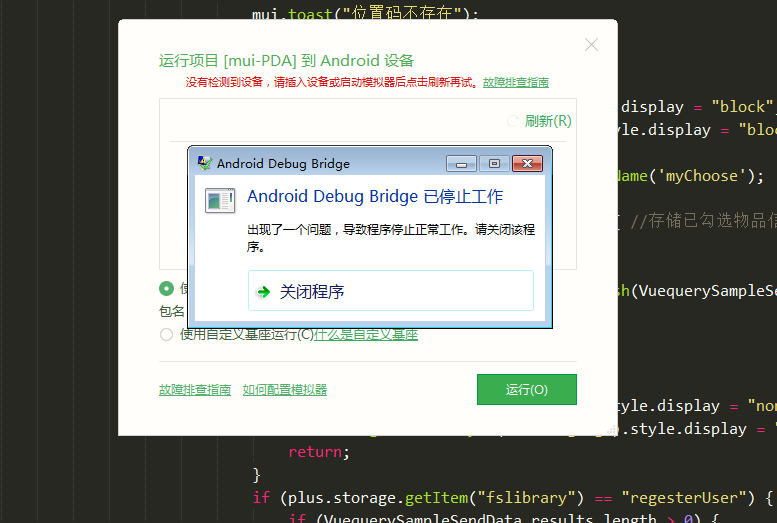Open the 故障排查指南 link in the red warning
Viewport: 777px width, 523px height.
click(516, 82)
